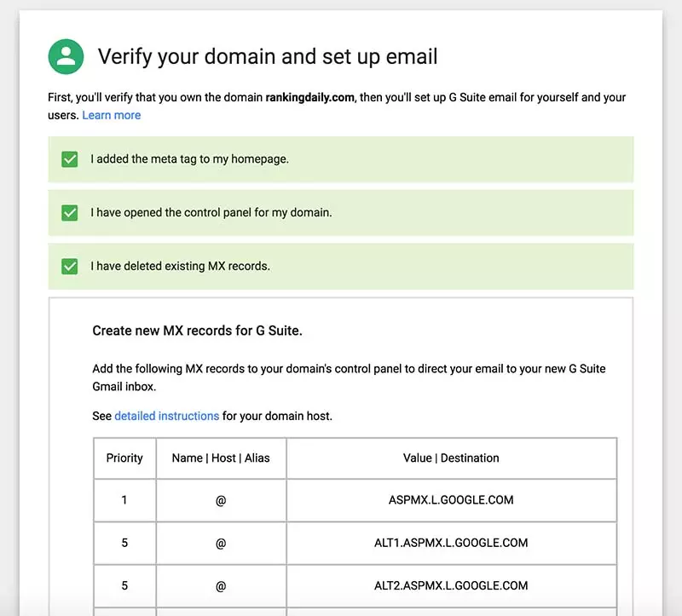Select the ASPMX.L.GOOGLE.COM destination value
682x616 pixels.
[x=451, y=500]
